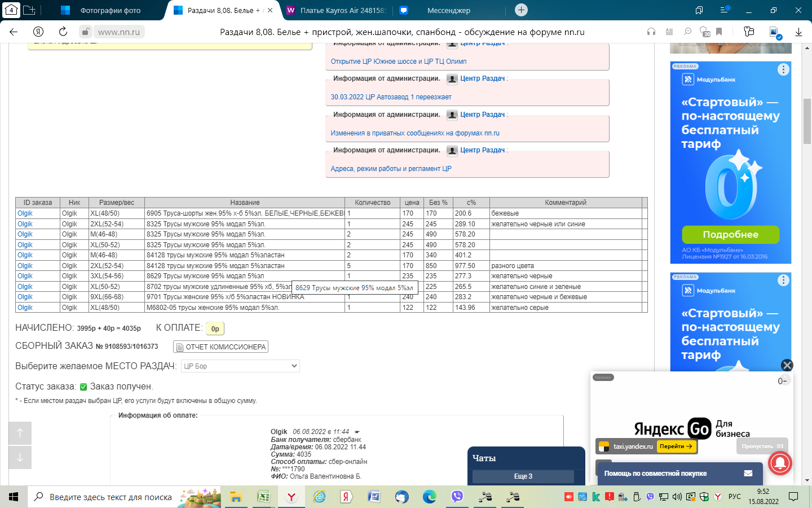Open the browser menu with three lines

725,10
